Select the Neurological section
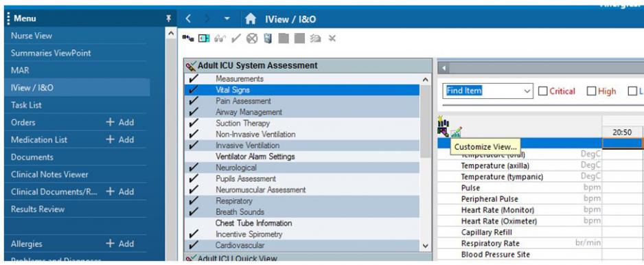644x265 pixels. 302,168
